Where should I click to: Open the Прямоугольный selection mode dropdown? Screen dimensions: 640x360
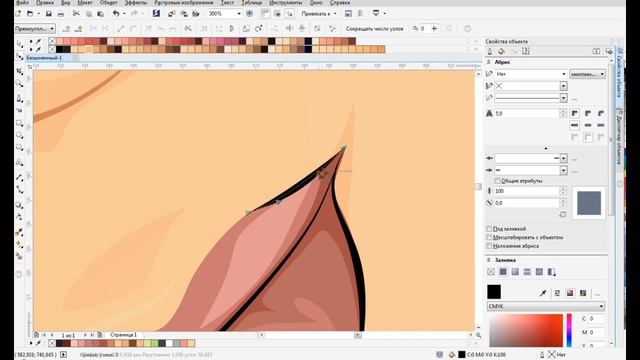point(35,29)
